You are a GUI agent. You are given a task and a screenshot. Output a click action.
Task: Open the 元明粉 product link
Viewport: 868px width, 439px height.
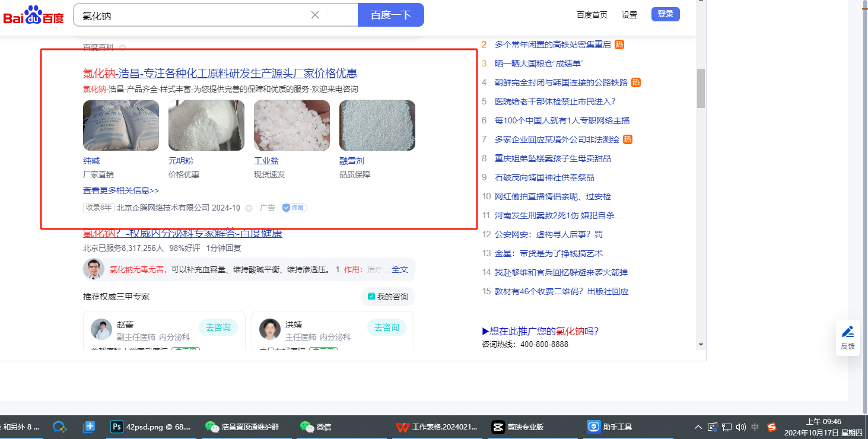point(181,161)
